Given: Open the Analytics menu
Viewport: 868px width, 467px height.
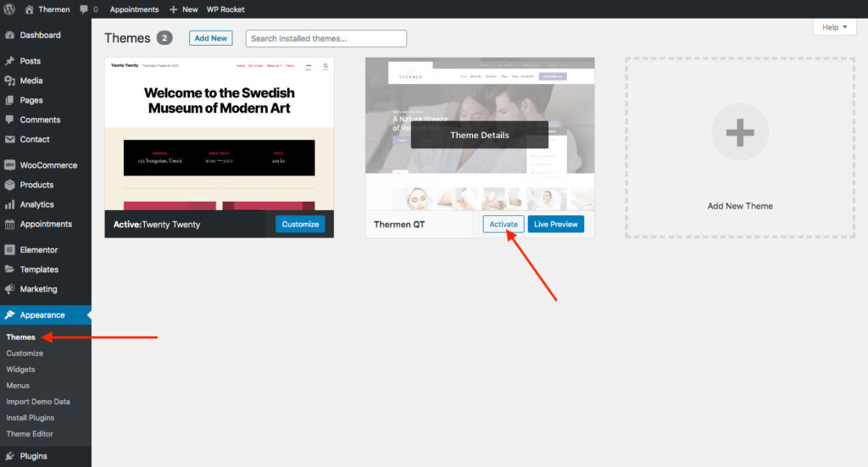Looking at the screenshot, I should coord(37,204).
